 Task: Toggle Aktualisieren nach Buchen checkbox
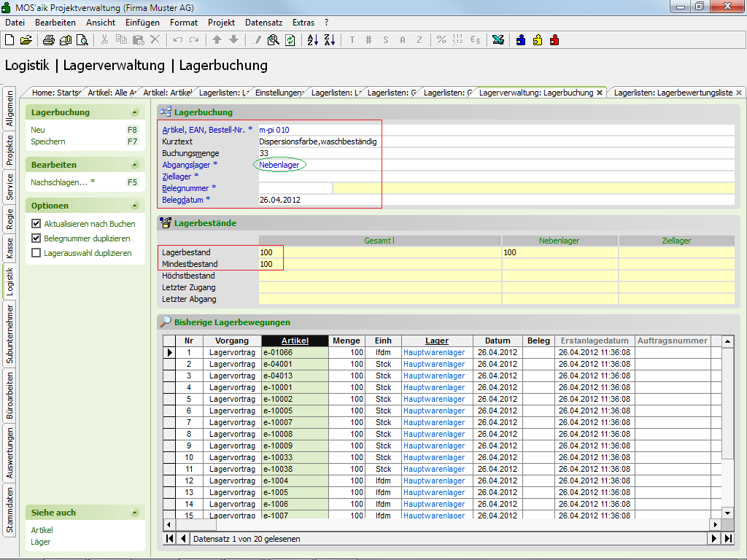[36, 224]
